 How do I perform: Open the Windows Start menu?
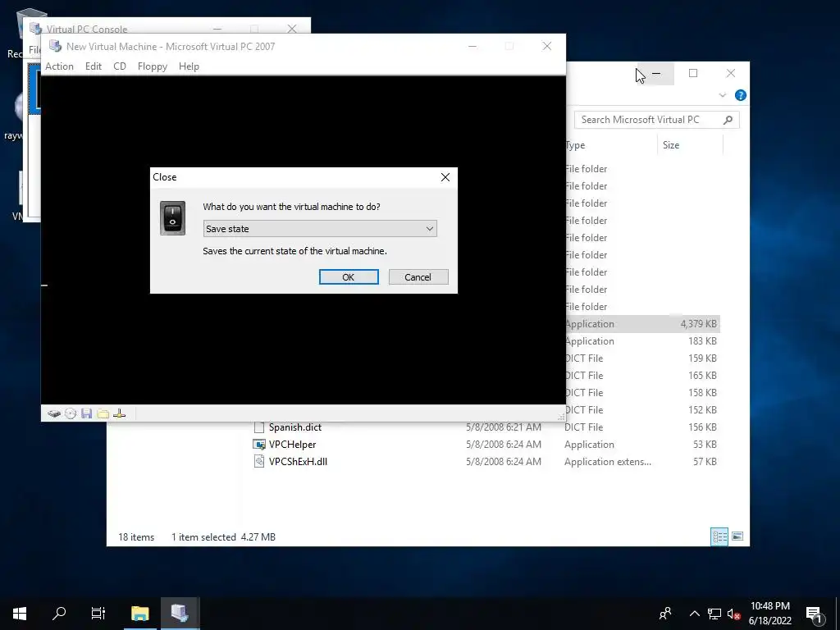pos(20,613)
